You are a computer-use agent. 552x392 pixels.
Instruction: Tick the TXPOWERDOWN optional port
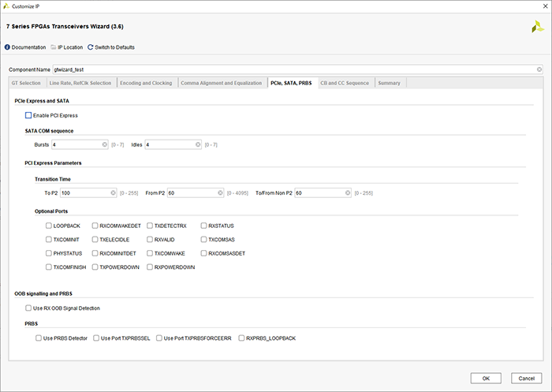95,267
